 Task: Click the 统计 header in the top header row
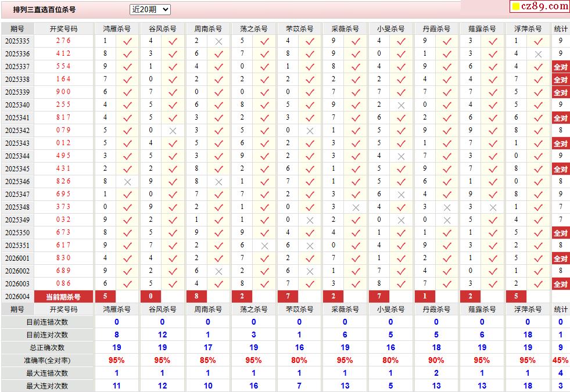[560, 28]
